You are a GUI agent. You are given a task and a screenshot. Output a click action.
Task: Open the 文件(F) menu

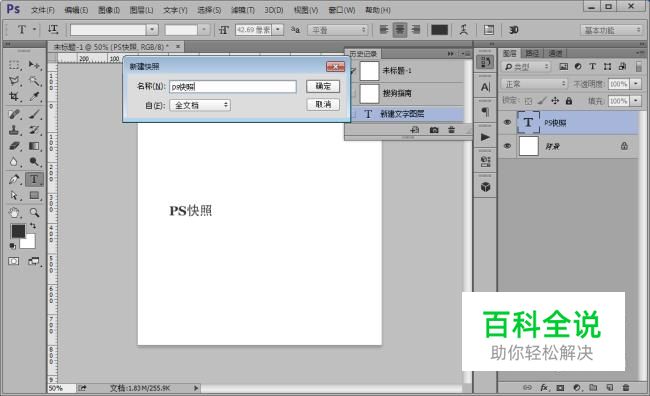43,10
